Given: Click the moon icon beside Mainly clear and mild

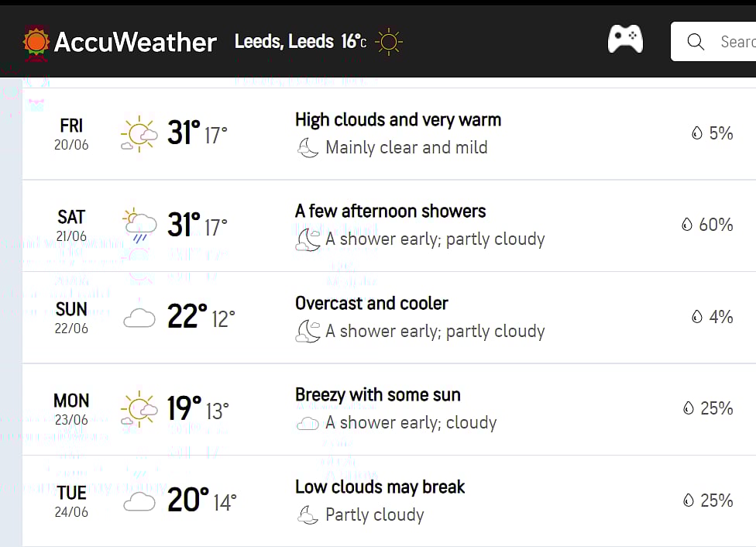Looking at the screenshot, I should [x=308, y=147].
